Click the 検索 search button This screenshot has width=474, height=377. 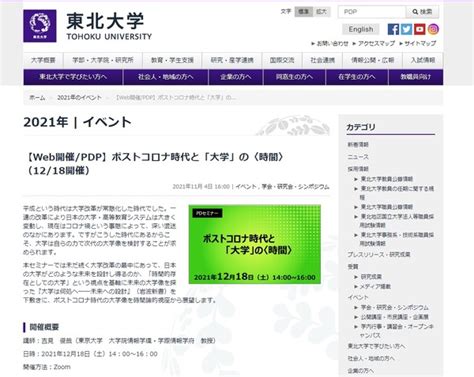422,12
